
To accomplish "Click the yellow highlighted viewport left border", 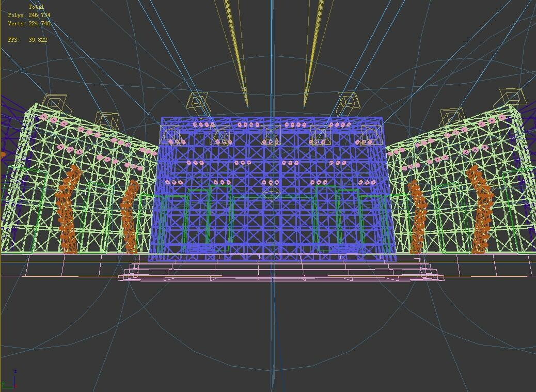I will 2,207.
